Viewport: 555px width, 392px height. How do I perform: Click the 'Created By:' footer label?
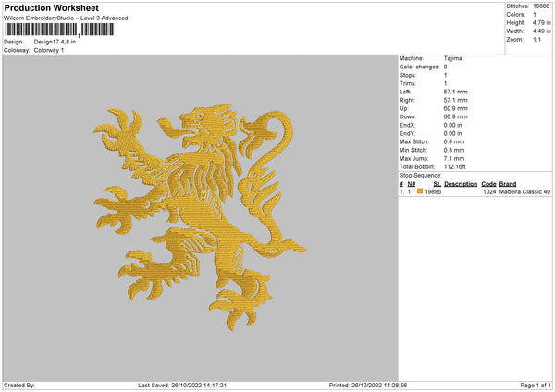(x=19, y=386)
